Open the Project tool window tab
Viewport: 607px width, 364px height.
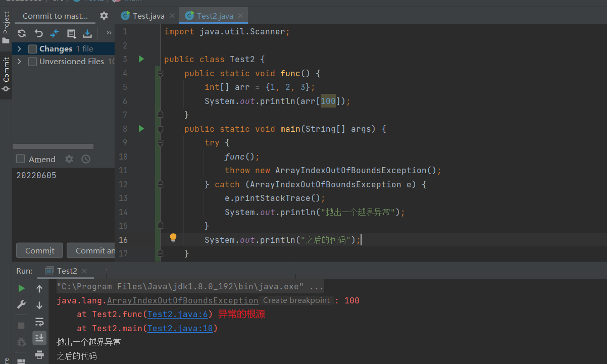[6, 28]
